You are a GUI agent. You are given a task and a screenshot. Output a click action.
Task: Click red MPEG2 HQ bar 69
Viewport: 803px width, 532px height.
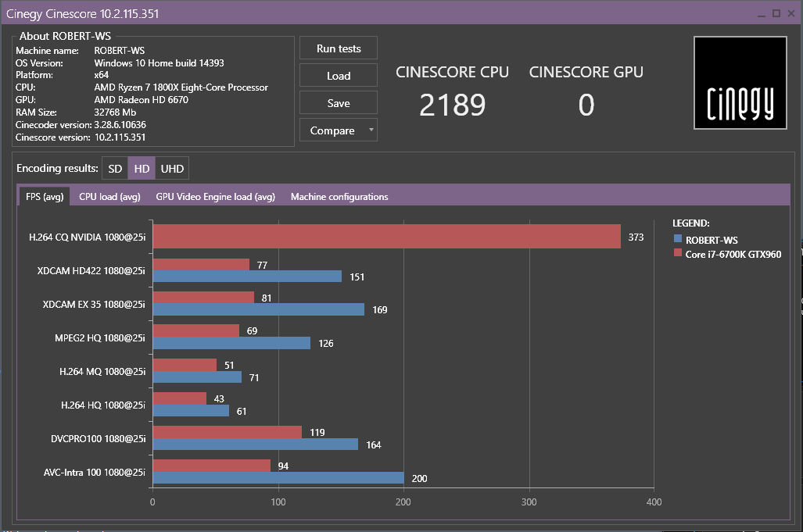click(x=196, y=330)
